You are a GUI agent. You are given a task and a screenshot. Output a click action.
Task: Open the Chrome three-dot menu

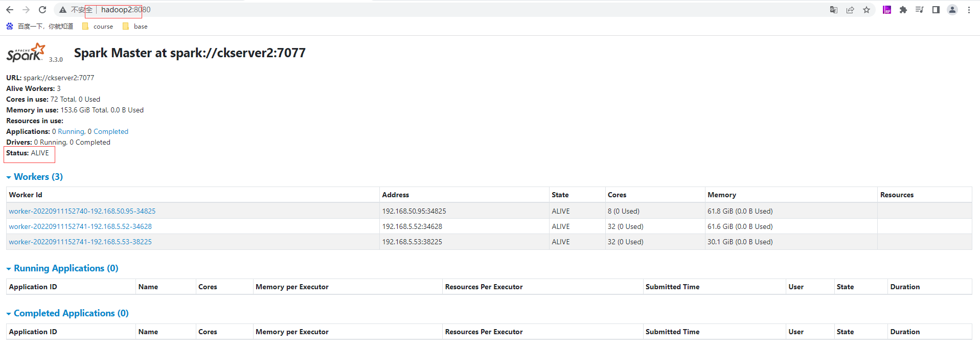(x=969, y=10)
